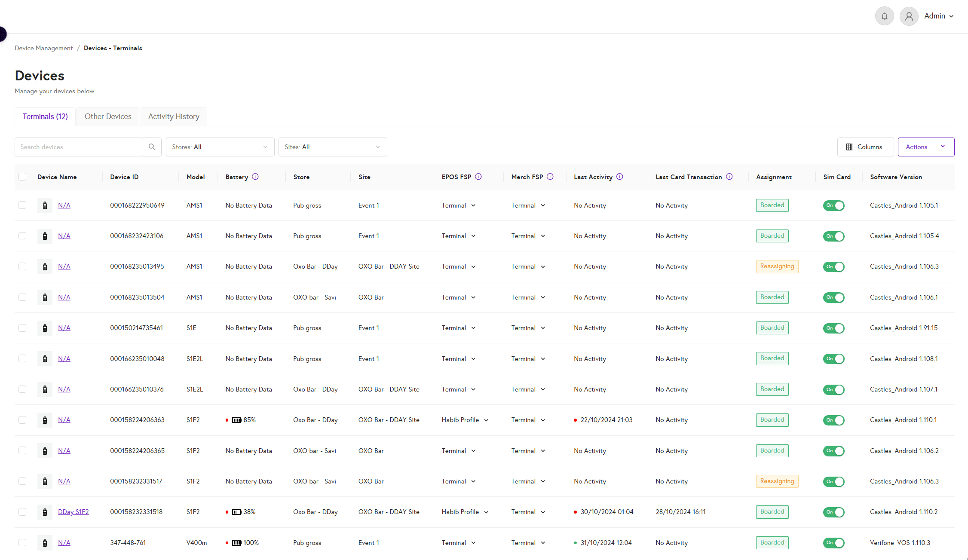The image size is (968, 560).
Task: Click into the Search devices field
Action: [79, 147]
